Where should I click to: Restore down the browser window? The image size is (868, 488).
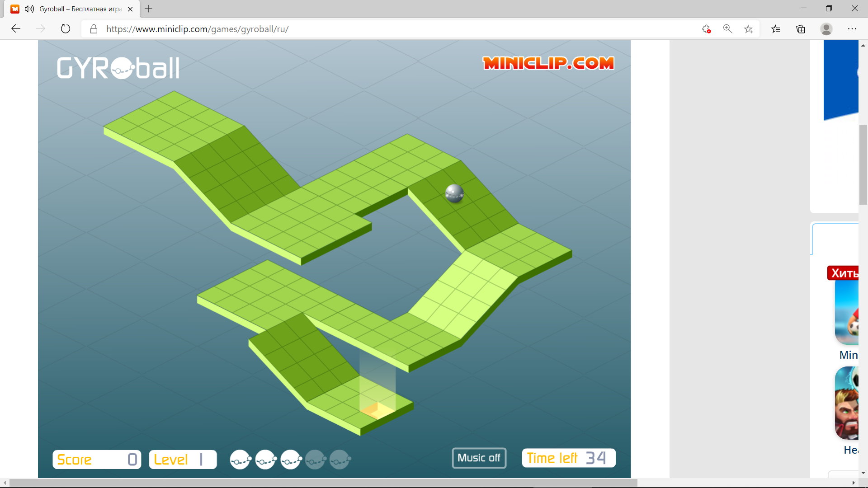[x=829, y=9]
